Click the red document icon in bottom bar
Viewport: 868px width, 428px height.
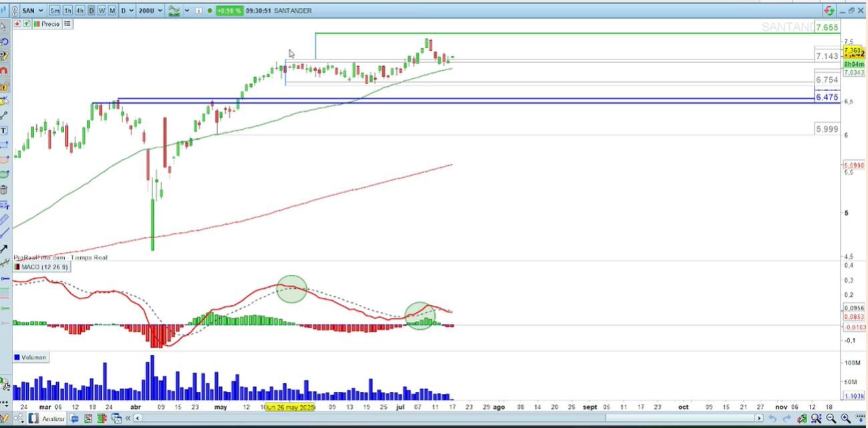[x=88, y=419]
